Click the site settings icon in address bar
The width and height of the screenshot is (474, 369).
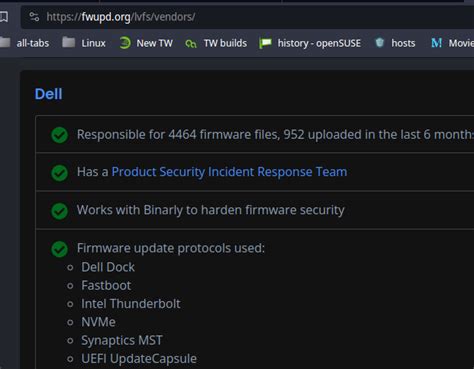click(x=34, y=16)
